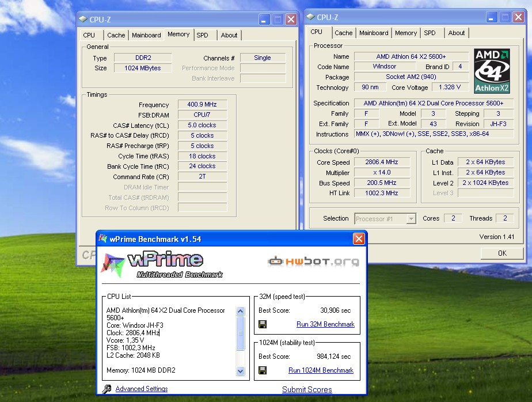This screenshot has height=402, width=532.
Task: Click the Core Voltage 1.328 V field
Action: click(x=450, y=88)
